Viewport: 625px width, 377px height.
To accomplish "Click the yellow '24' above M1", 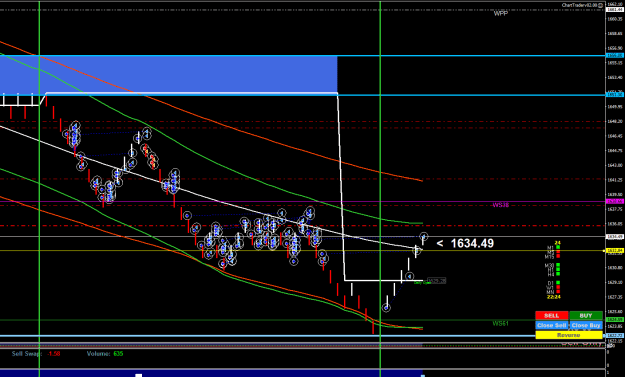I will coord(558,243).
